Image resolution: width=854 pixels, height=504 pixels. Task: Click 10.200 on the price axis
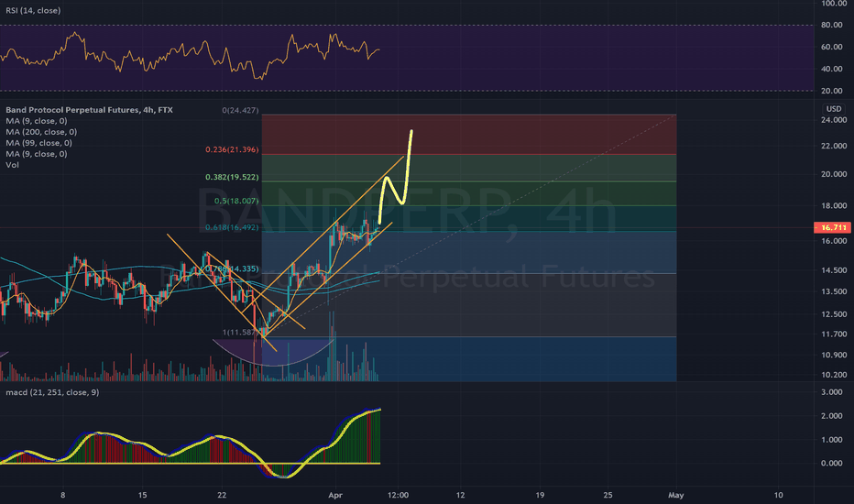coord(834,375)
